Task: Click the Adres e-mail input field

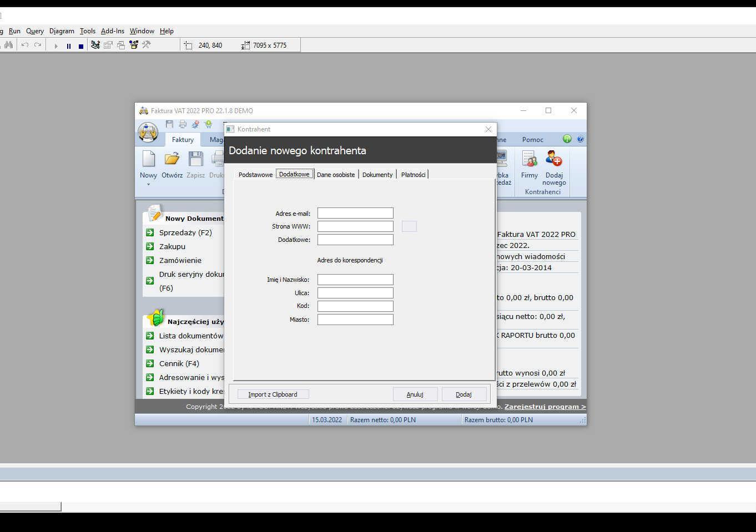Action: tap(355, 214)
